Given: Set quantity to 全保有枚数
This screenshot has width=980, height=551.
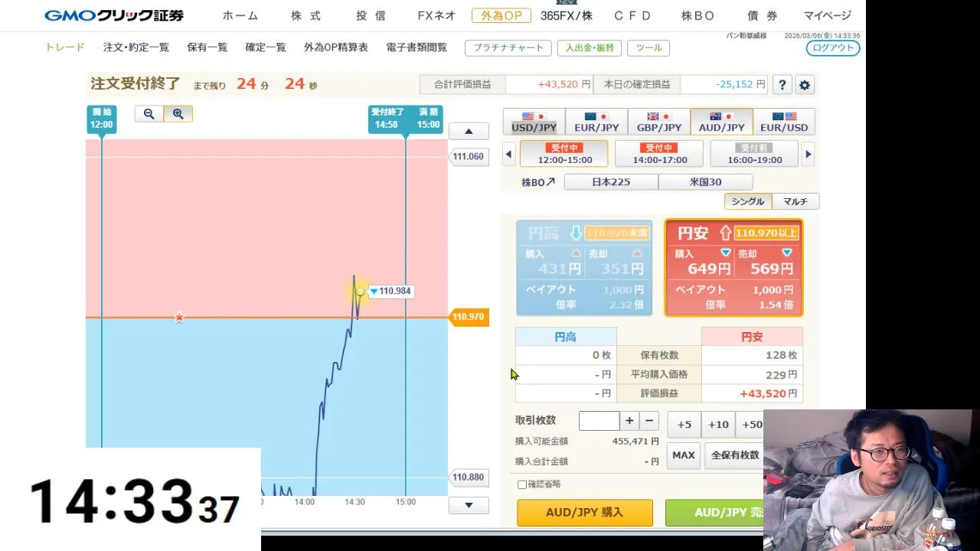Looking at the screenshot, I should (734, 455).
